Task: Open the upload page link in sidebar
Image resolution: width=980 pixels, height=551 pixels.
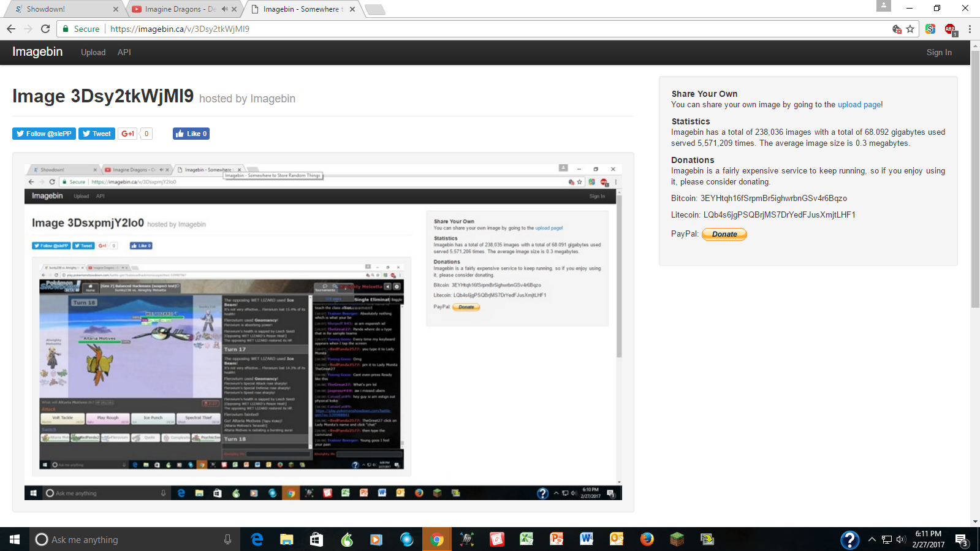Action: [859, 105]
